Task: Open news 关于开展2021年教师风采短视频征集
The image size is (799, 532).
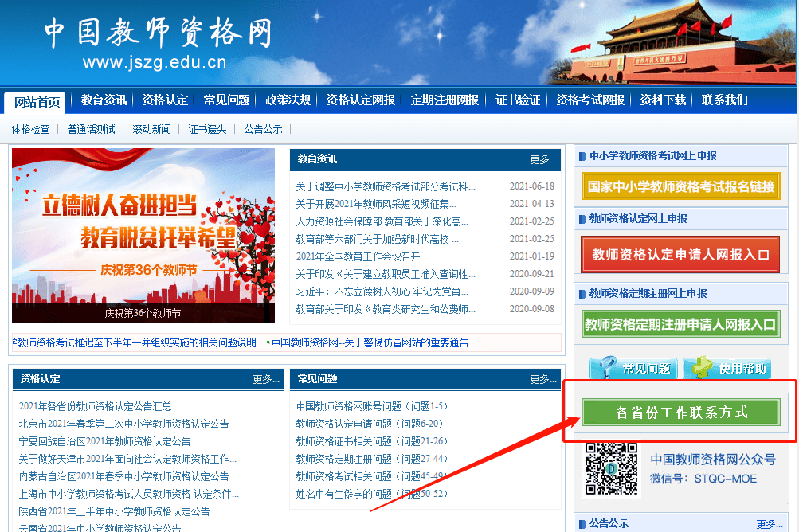Action: [376, 204]
